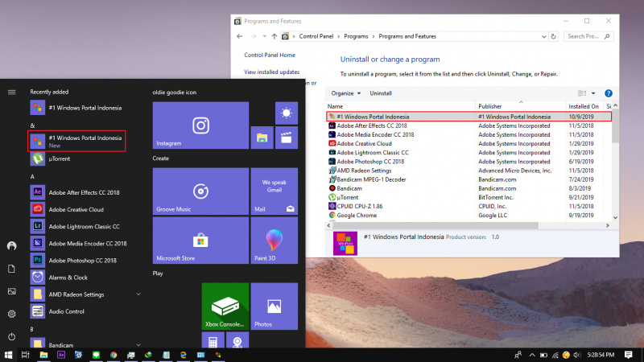Click the Windows Start button on taskbar

9,355
